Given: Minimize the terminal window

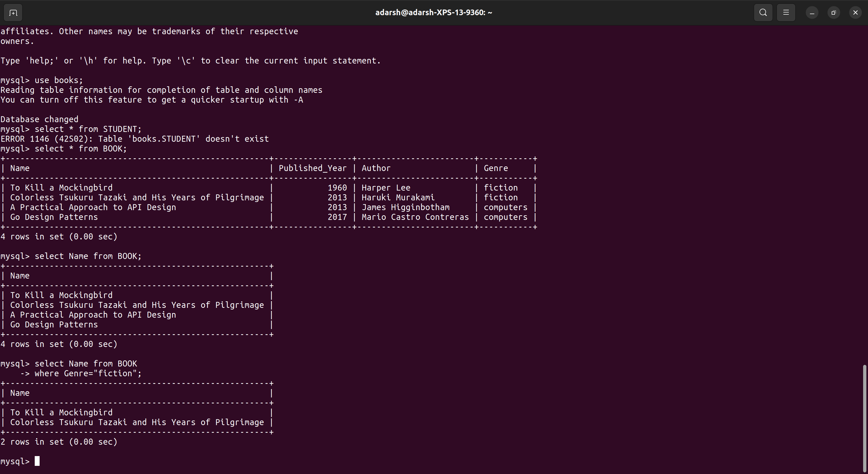Looking at the screenshot, I should pyautogui.click(x=812, y=13).
